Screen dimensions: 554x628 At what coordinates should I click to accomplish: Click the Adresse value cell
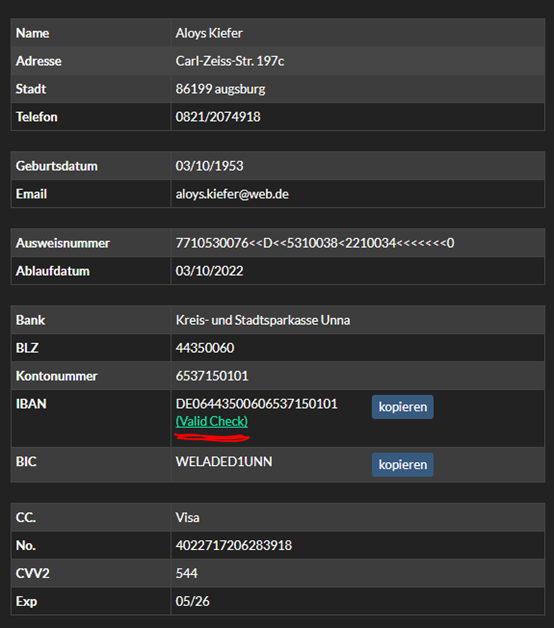(358, 61)
